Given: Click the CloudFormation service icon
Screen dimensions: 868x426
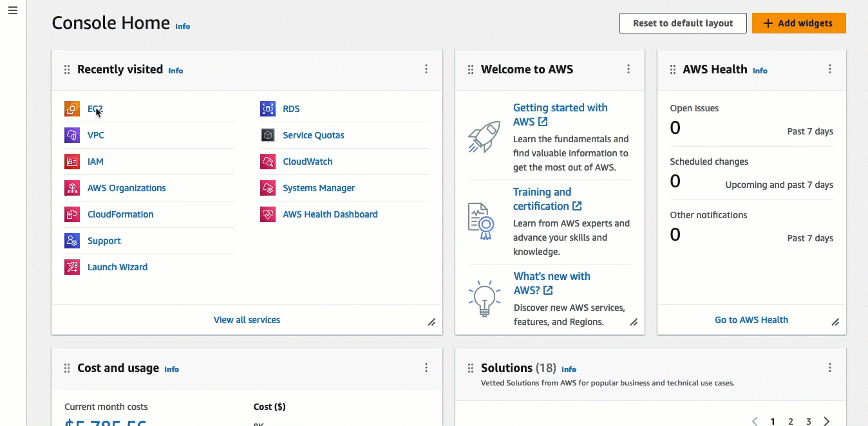Looking at the screenshot, I should 71,214.
